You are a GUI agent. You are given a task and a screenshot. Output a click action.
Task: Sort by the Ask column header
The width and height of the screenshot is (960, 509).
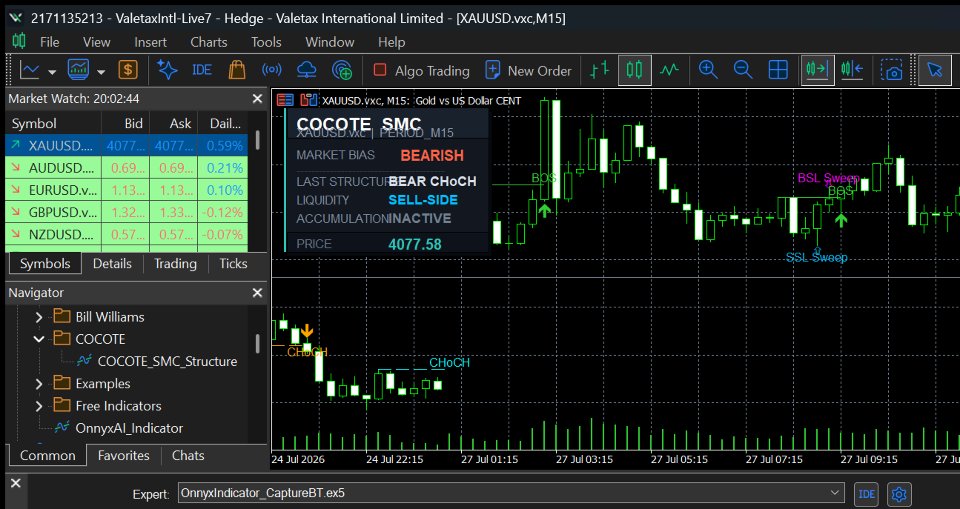(173, 123)
